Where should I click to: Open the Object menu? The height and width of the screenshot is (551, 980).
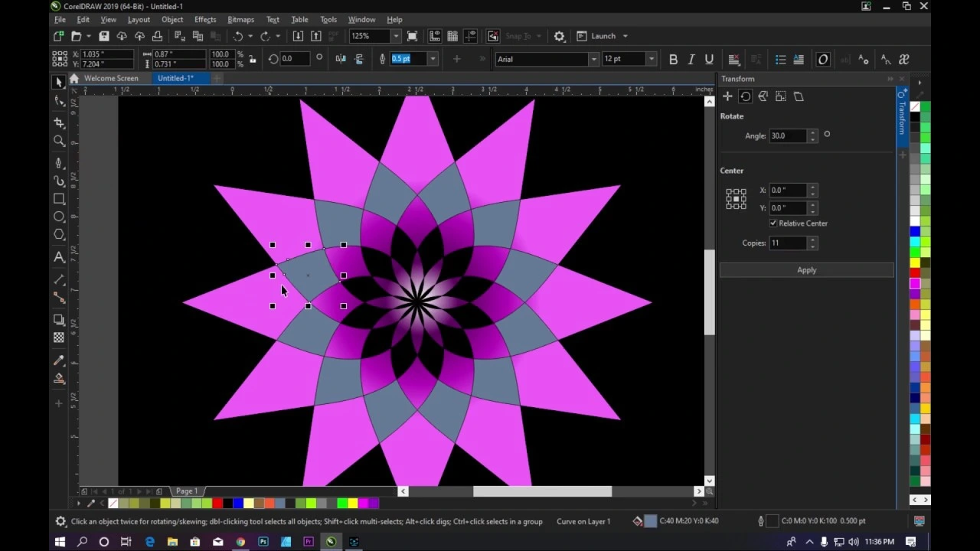pyautogui.click(x=172, y=19)
